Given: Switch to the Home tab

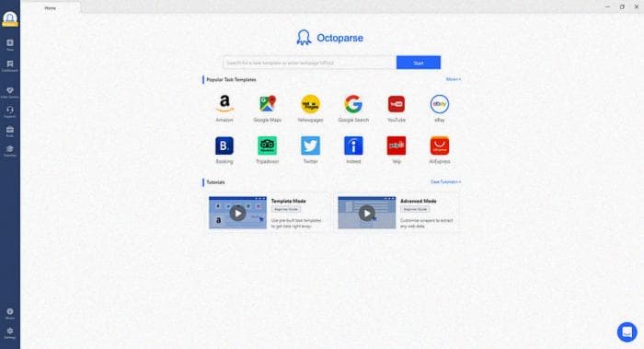Looking at the screenshot, I should click(x=50, y=7).
